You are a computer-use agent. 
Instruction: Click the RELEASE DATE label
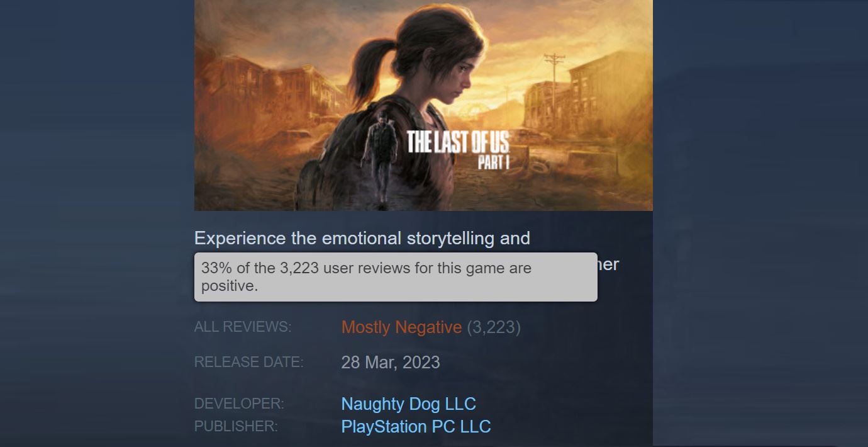point(248,363)
